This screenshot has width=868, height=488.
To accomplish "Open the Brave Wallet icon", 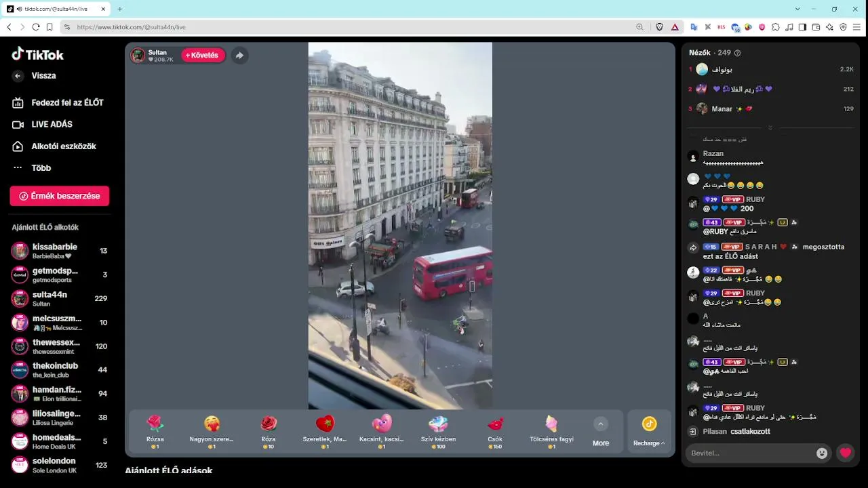I will tap(816, 27).
